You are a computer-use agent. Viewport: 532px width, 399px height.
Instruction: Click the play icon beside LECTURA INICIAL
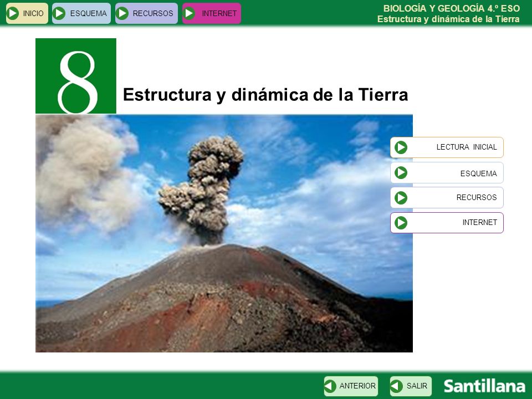click(x=401, y=147)
